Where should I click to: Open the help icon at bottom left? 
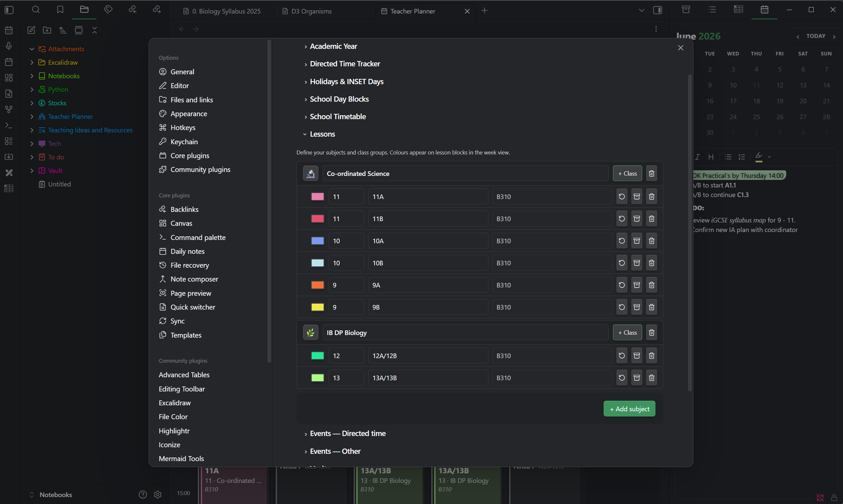coord(143,494)
